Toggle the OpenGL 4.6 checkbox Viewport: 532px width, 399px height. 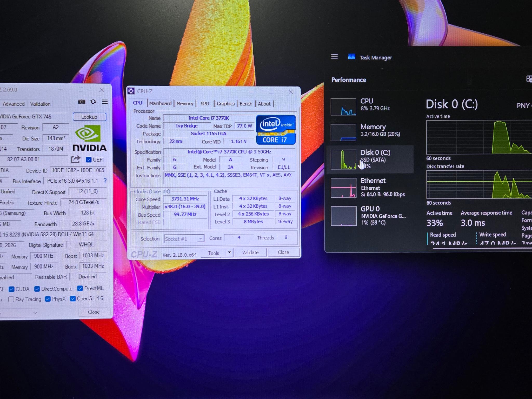pos(73,299)
